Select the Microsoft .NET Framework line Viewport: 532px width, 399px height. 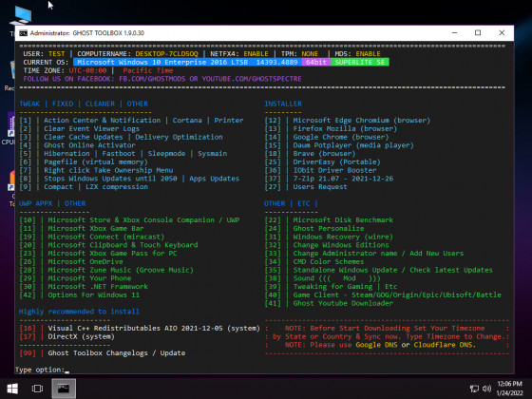84,287
